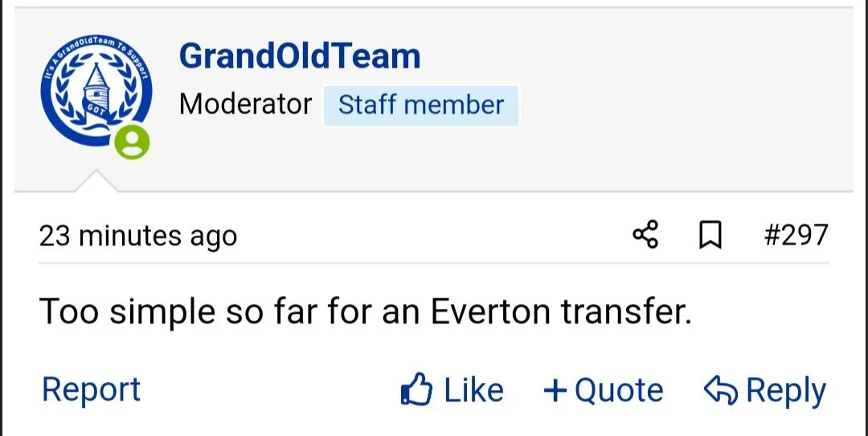
Task: Click the Staff member badge
Action: tap(420, 105)
